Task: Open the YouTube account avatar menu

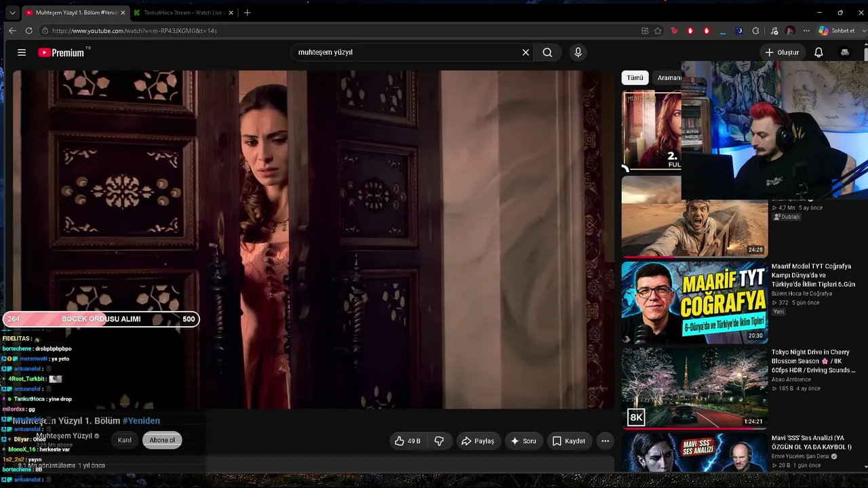Action: click(x=845, y=52)
